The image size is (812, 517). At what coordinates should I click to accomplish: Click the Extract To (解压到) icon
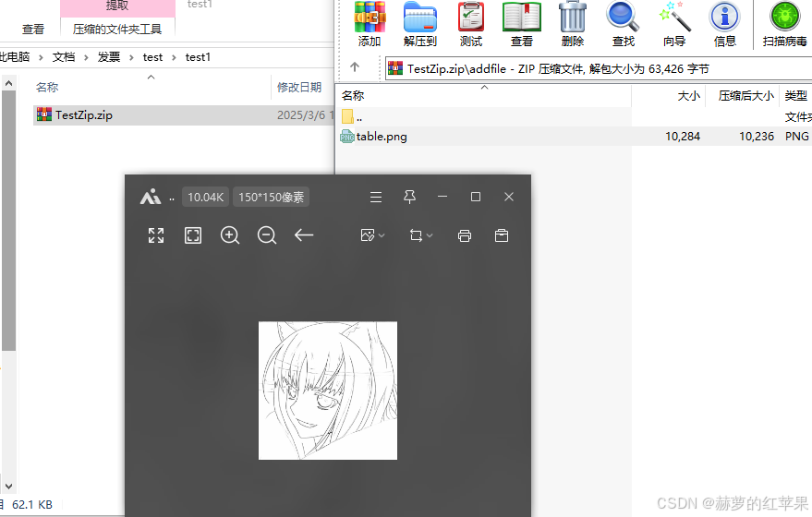tap(420, 24)
